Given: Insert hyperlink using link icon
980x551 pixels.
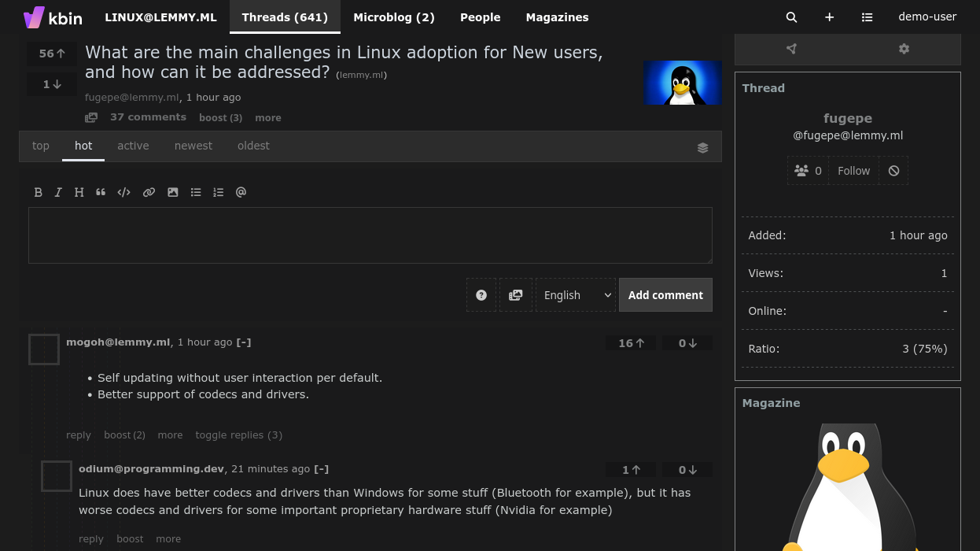Looking at the screenshot, I should (x=149, y=192).
